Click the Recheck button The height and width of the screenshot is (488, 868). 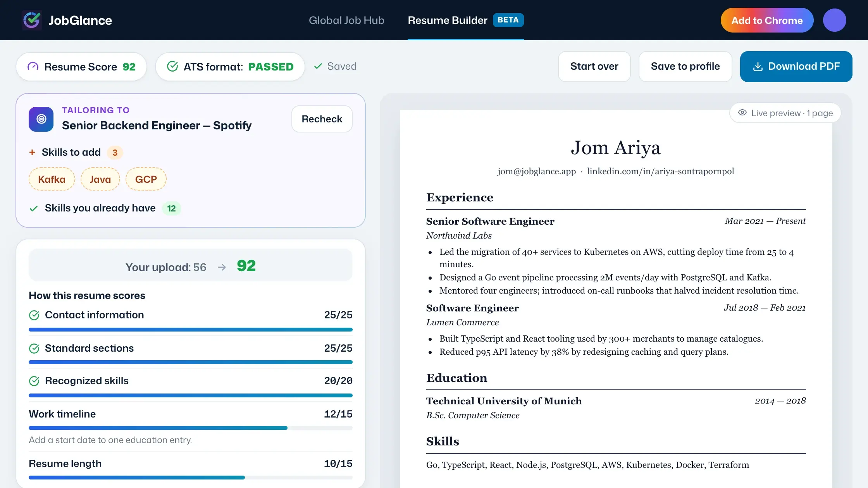pos(322,119)
